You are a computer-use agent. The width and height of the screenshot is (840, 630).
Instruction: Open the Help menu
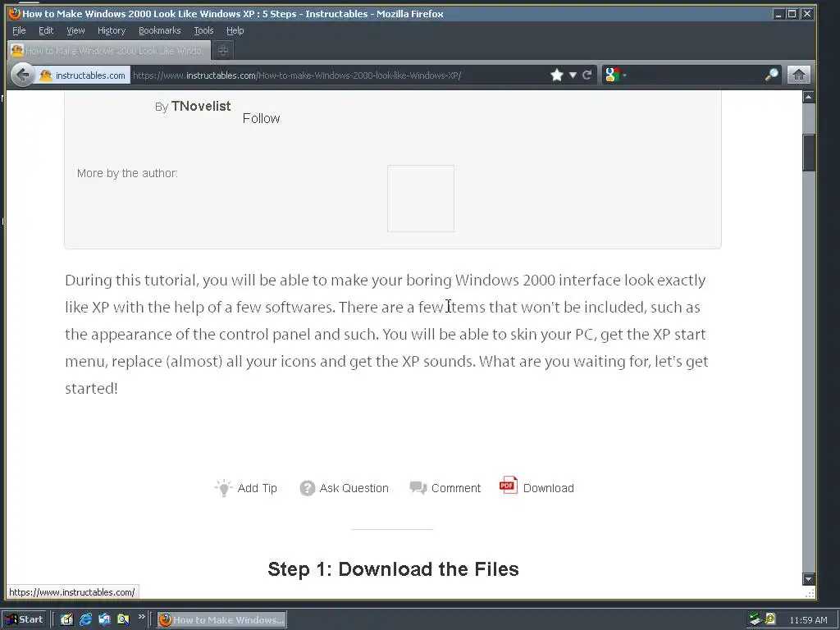pyautogui.click(x=235, y=30)
